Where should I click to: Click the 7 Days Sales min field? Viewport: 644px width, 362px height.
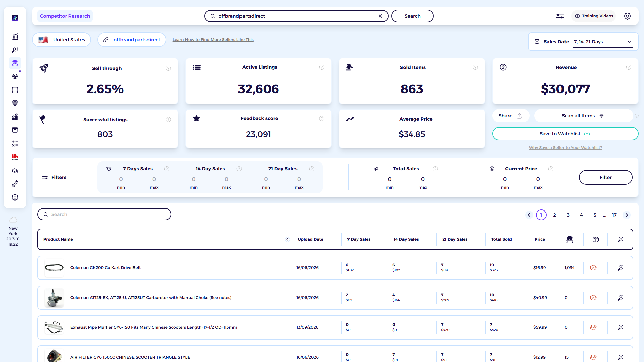tap(121, 180)
